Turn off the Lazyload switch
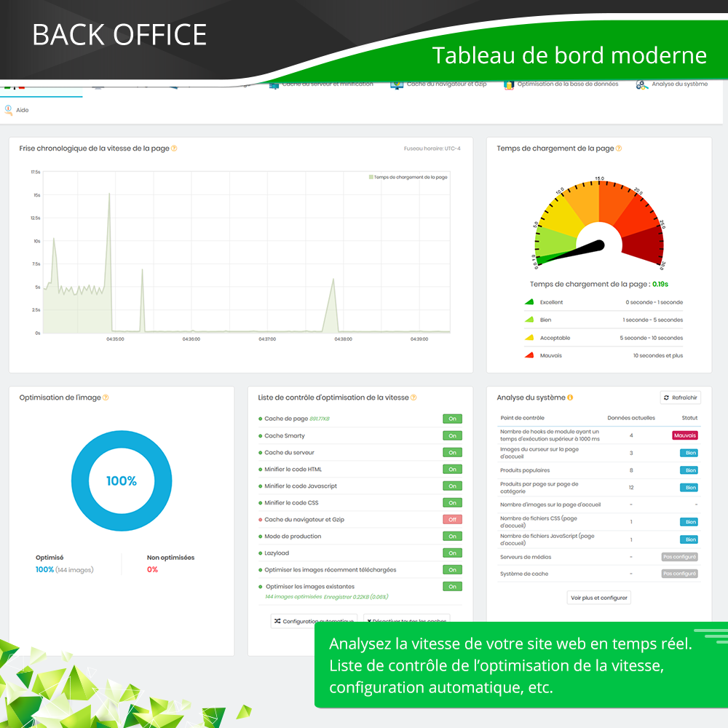 tap(452, 553)
